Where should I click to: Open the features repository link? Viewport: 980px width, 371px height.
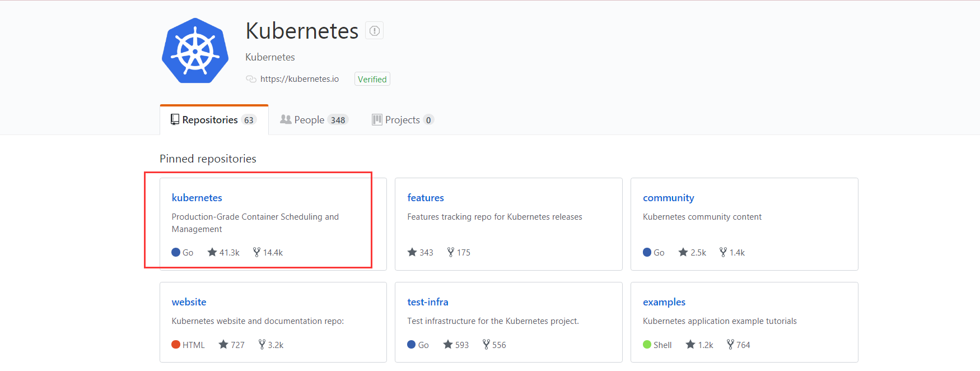click(425, 198)
